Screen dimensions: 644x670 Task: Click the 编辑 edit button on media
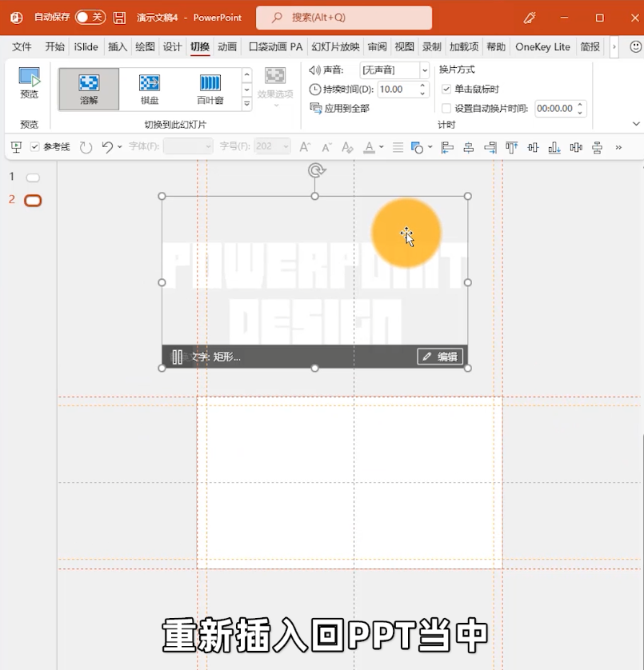[440, 357]
